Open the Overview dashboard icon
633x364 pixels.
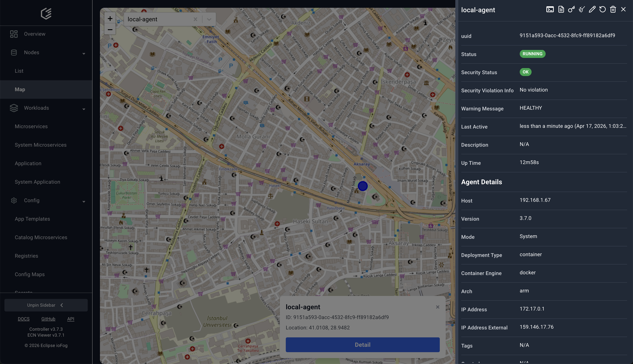[14, 34]
